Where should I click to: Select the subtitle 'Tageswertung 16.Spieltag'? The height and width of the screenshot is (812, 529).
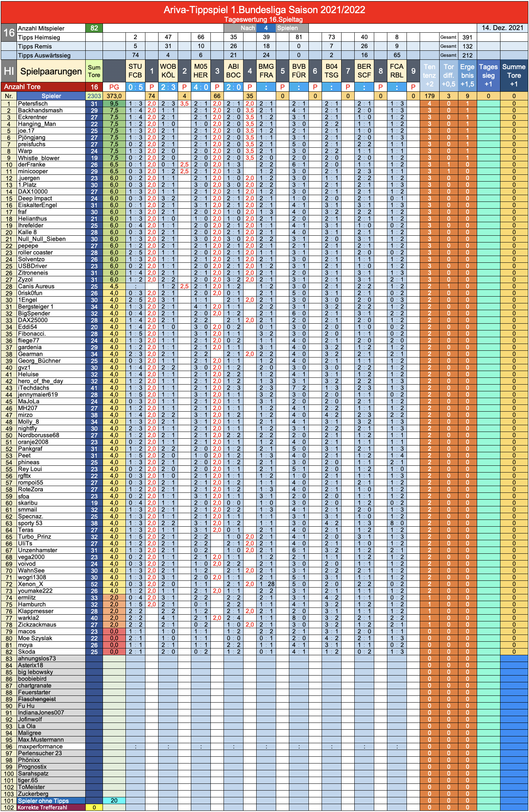(263, 20)
